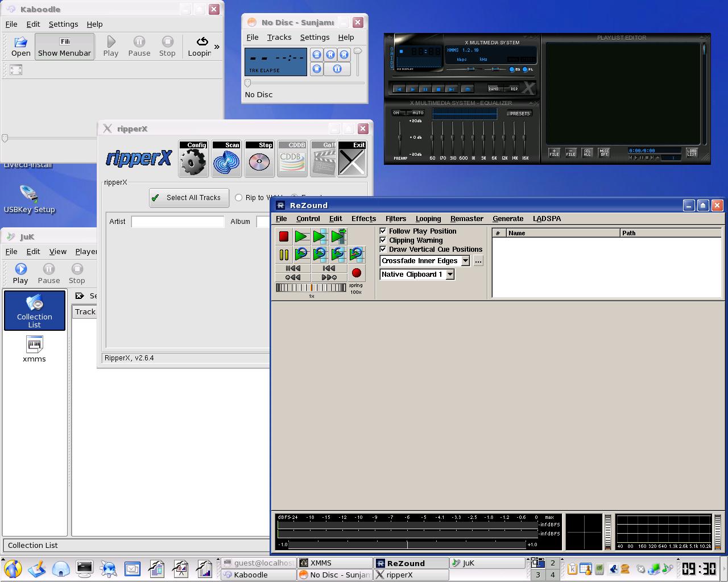Screen dimensions: 728x582
Task: Open the Native Clipboard 1 dropdown
Action: 450,275
